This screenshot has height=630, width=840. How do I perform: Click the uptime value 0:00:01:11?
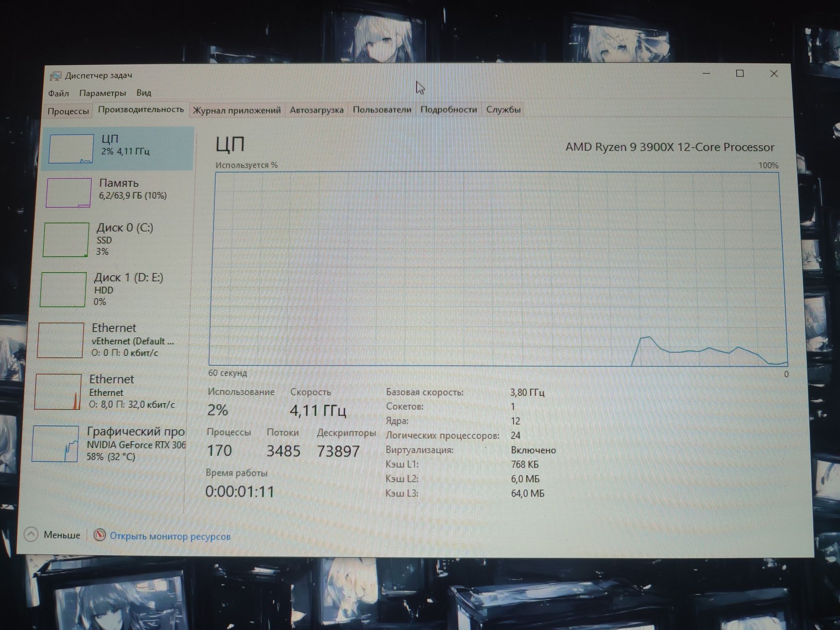click(x=240, y=491)
